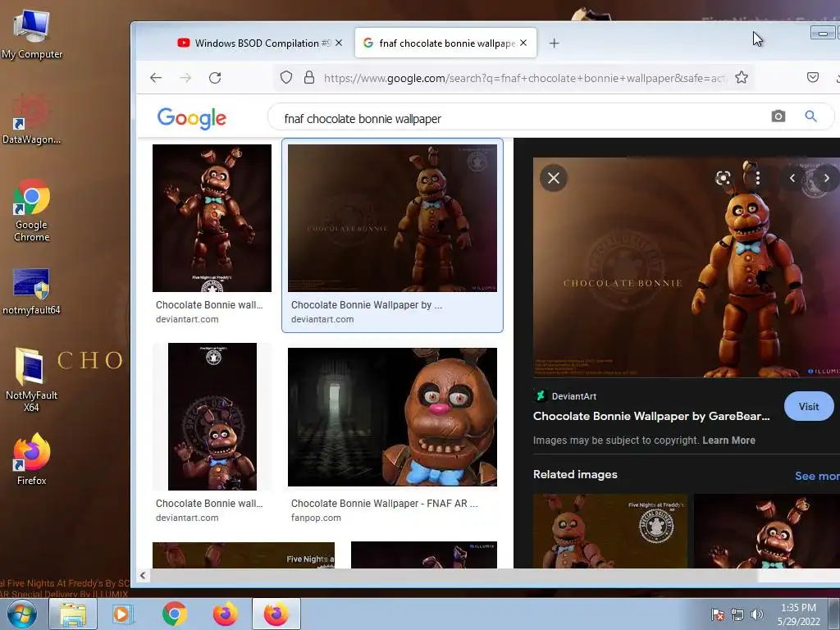Open the shield tracking protection icon

pos(286,78)
